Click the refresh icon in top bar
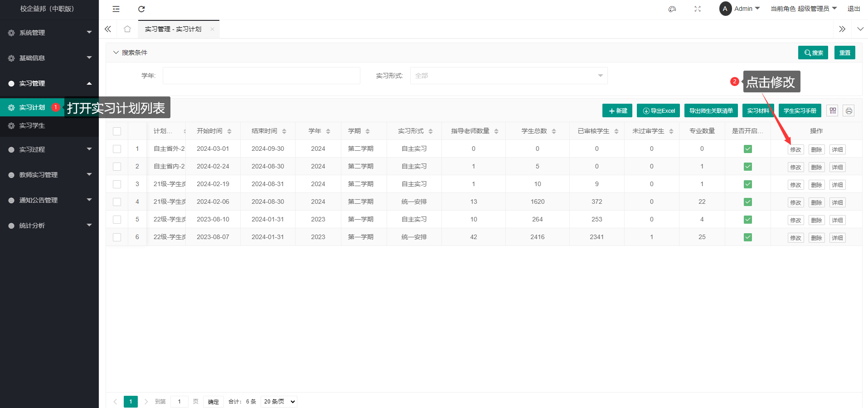The image size is (868, 408). point(141,9)
